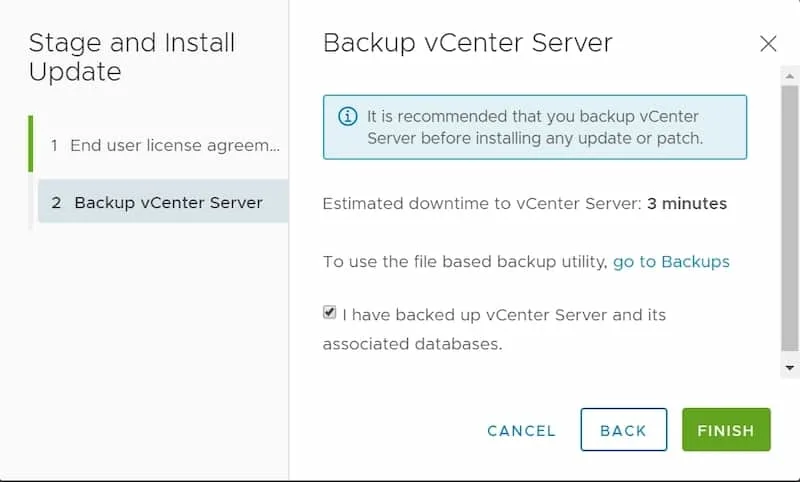Viewport: 800px width, 482px height.
Task: Click the '3 minutes' downtime value
Action: point(687,204)
